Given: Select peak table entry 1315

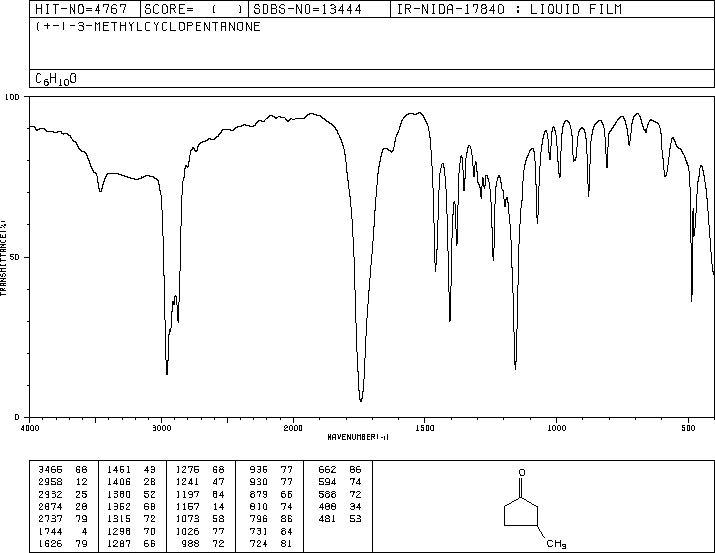Looking at the screenshot, I should pos(119,519).
